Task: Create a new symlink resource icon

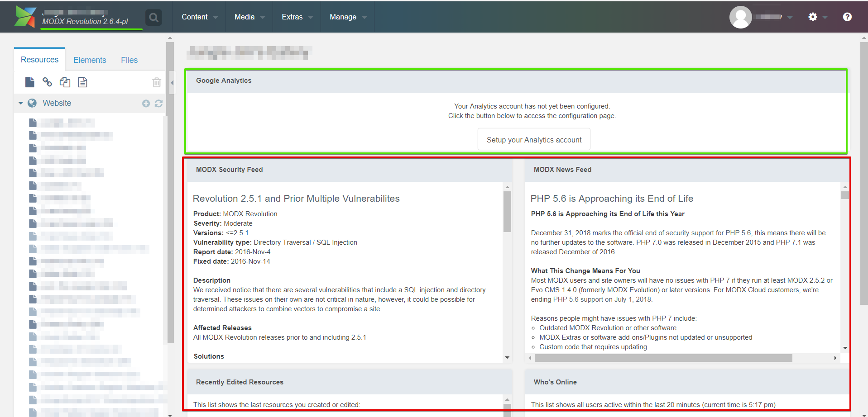Action: pyautogui.click(x=65, y=82)
